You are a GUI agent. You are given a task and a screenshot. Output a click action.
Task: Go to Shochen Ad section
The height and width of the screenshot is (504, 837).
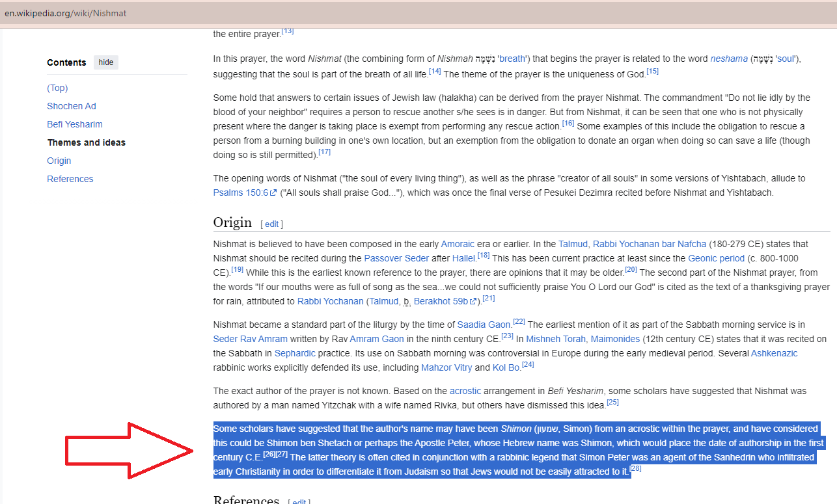tap(72, 106)
